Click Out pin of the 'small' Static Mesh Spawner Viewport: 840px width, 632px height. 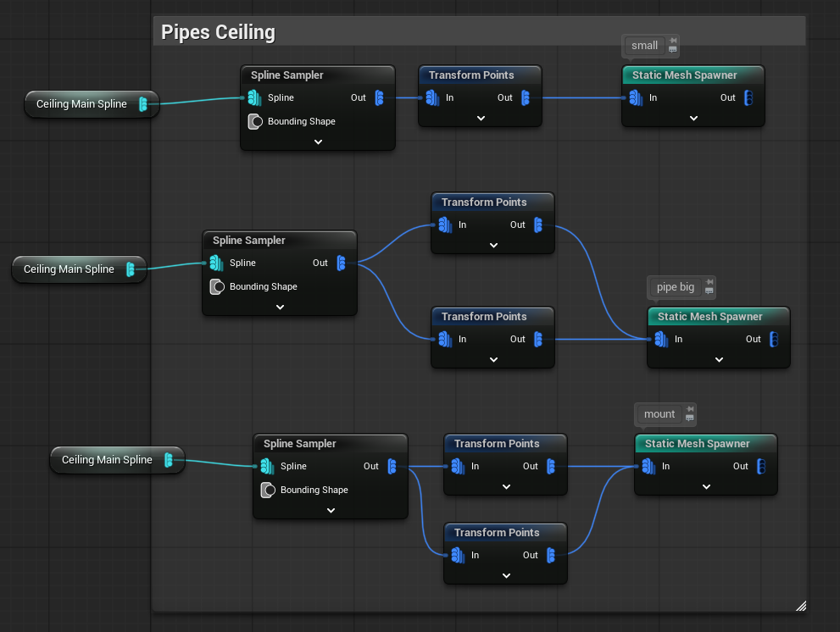[x=748, y=97]
